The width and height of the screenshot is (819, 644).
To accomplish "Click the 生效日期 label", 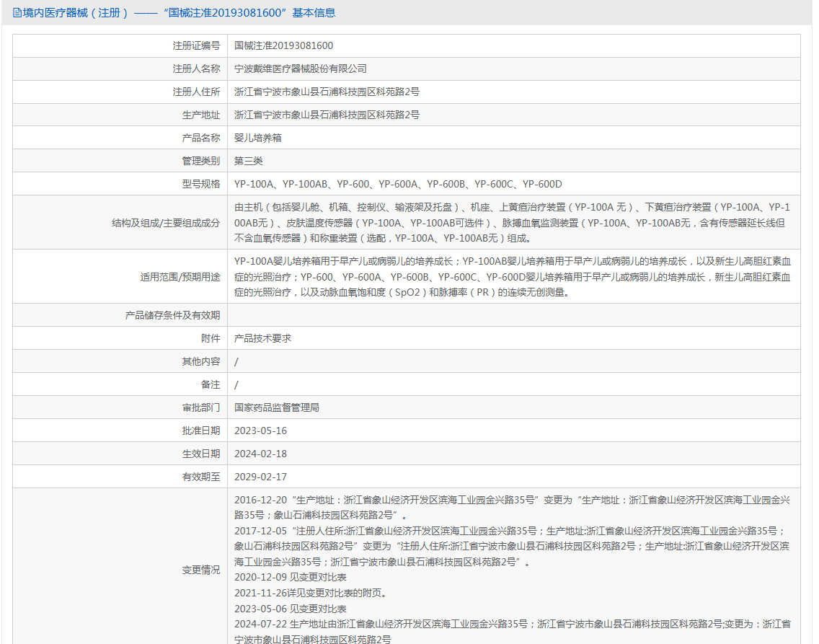I will pos(201,454).
